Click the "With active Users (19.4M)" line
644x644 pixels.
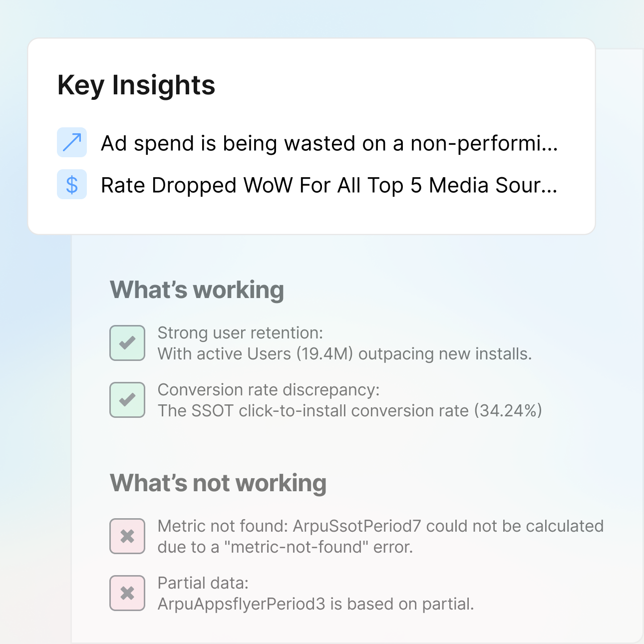[x=344, y=354]
